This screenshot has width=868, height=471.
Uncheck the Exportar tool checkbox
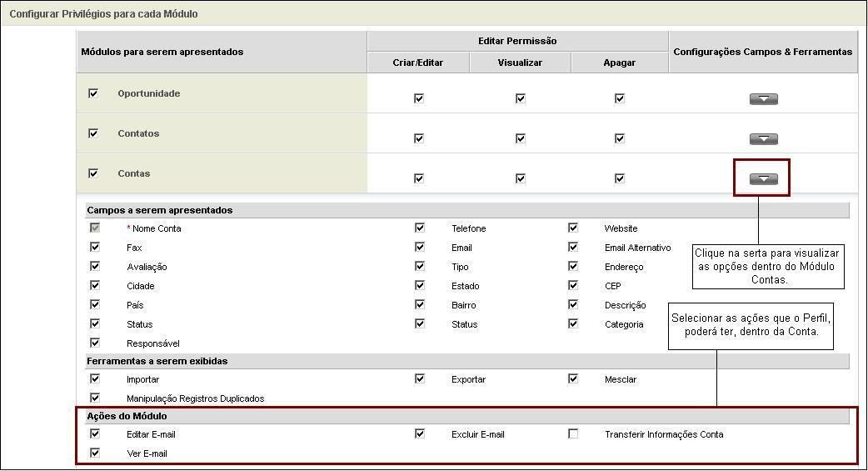pyautogui.click(x=420, y=378)
